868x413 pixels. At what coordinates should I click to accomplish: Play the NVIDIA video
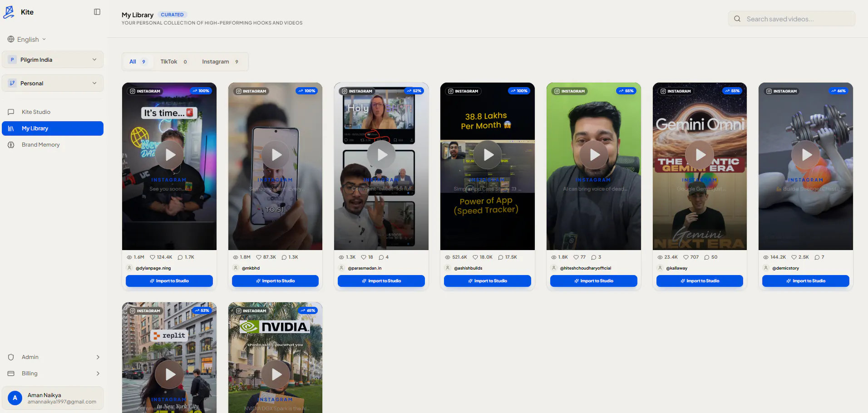[276, 374]
